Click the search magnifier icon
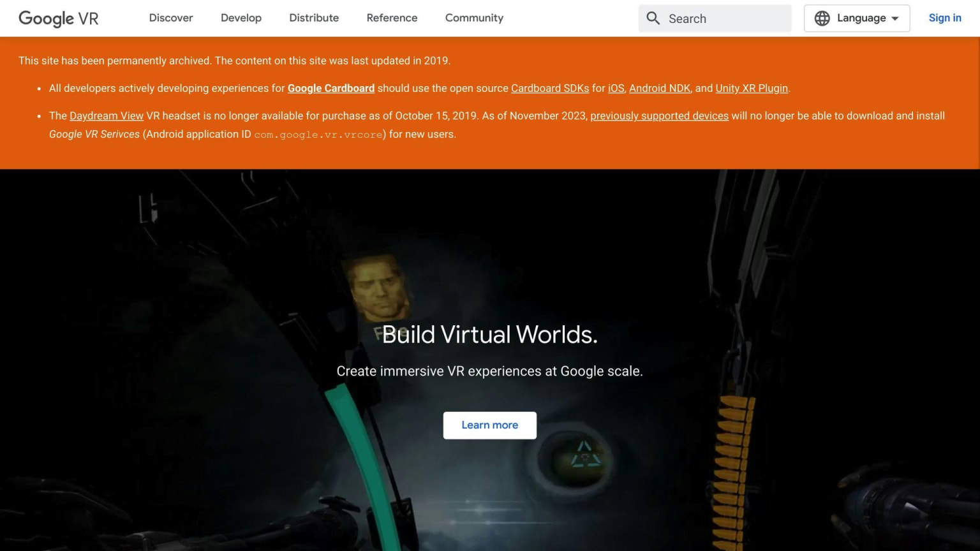Viewport: 980px width, 551px height. tap(653, 18)
